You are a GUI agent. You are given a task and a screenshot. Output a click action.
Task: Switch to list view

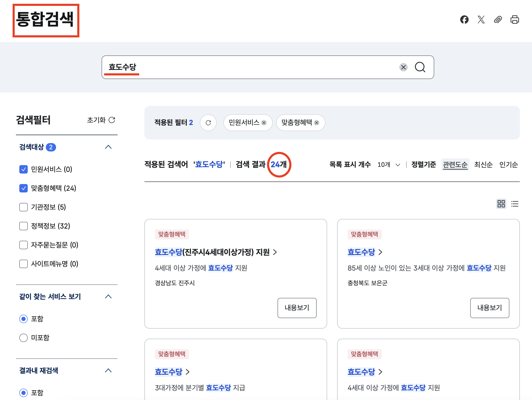coord(515,204)
